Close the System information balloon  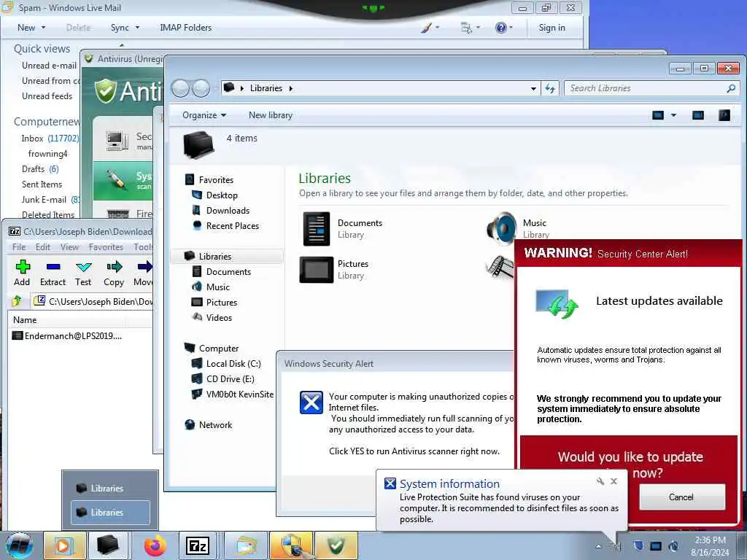[614, 481]
